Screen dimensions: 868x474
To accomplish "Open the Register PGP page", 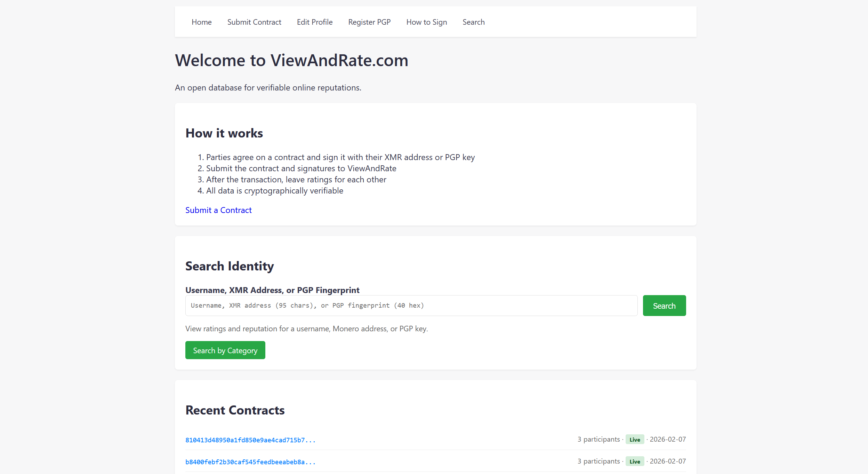I will [x=369, y=22].
